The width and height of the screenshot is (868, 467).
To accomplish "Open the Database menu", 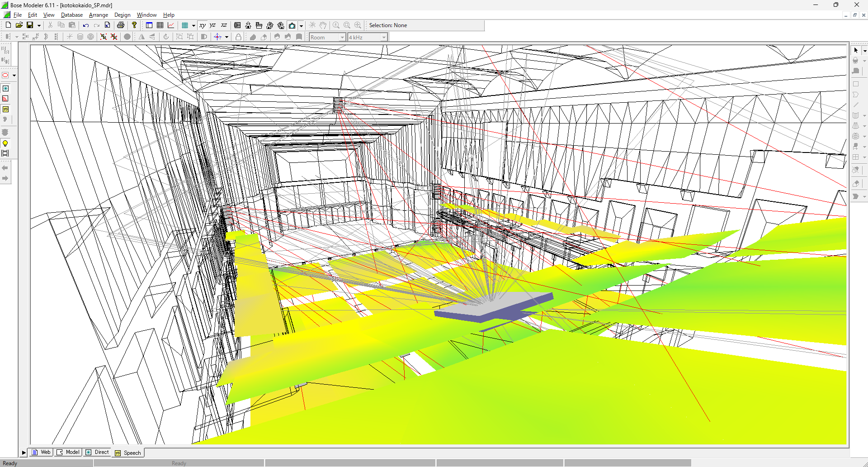I will coord(72,15).
